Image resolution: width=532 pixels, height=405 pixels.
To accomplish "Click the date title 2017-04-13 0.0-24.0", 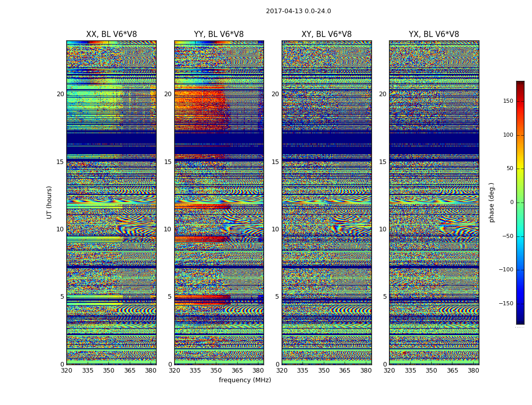I will 298,11.
